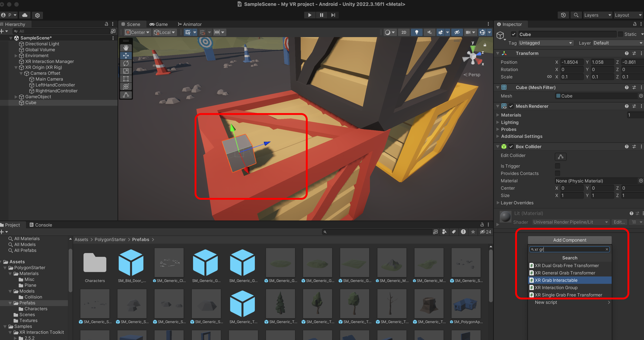The width and height of the screenshot is (644, 340).
Task: Select the Rotate tool
Action: point(126,63)
